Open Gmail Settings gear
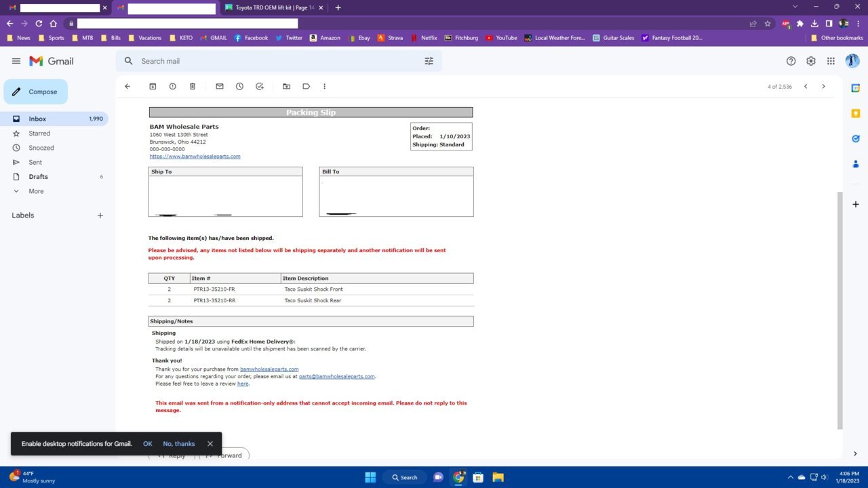The height and width of the screenshot is (488, 868). pyautogui.click(x=811, y=61)
